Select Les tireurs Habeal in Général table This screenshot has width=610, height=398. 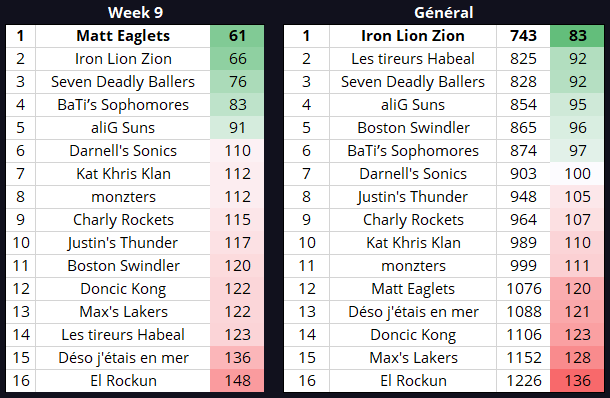pyautogui.click(x=413, y=59)
